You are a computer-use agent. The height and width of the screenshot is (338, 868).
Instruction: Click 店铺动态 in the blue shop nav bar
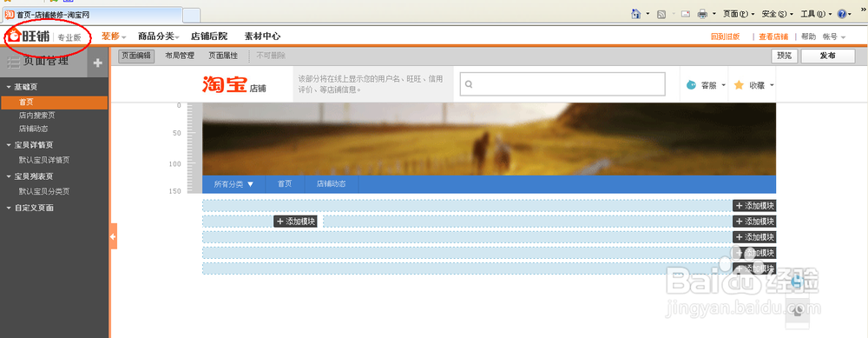pos(331,184)
